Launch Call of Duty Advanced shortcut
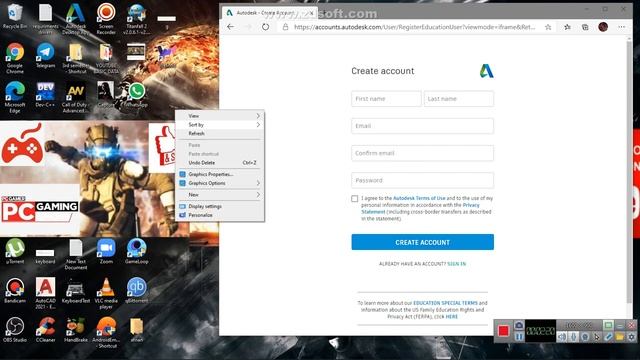Viewport: 640px width, 360px height. coord(76,97)
